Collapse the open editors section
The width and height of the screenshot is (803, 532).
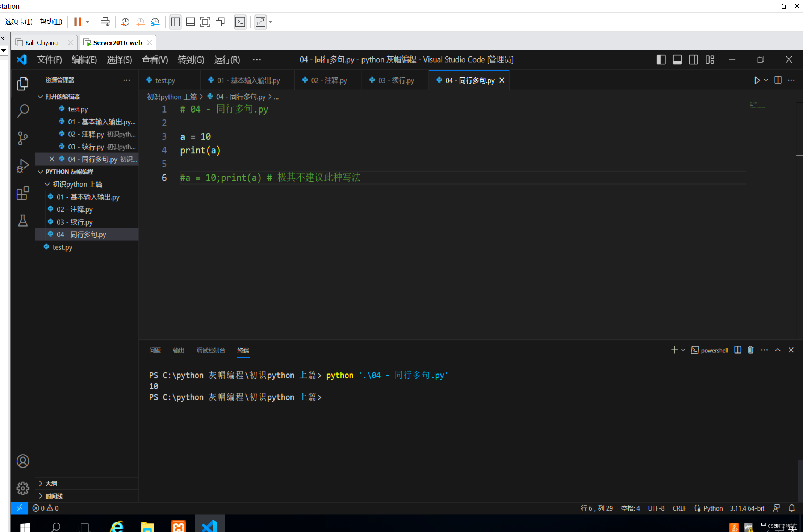(41, 97)
